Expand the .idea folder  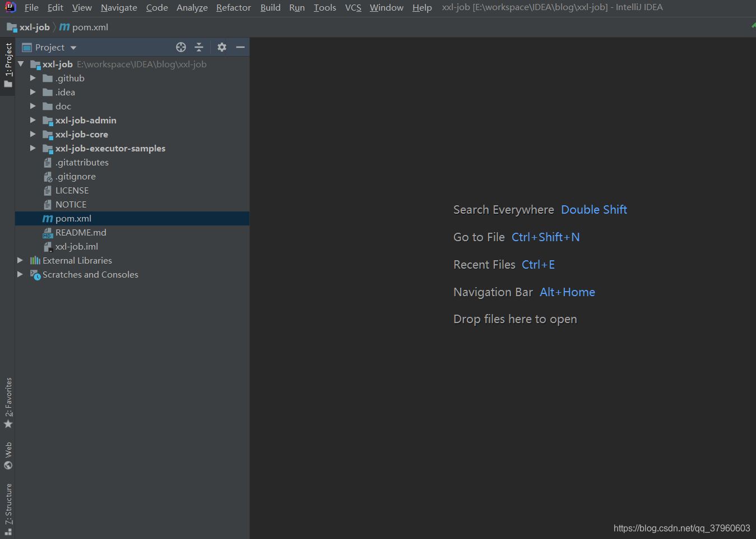click(x=33, y=92)
